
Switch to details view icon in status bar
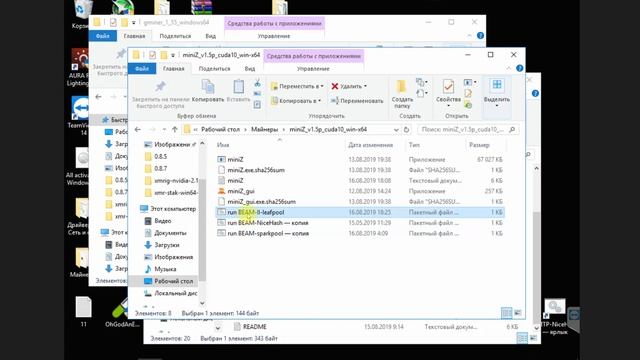[x=507, y=313]
